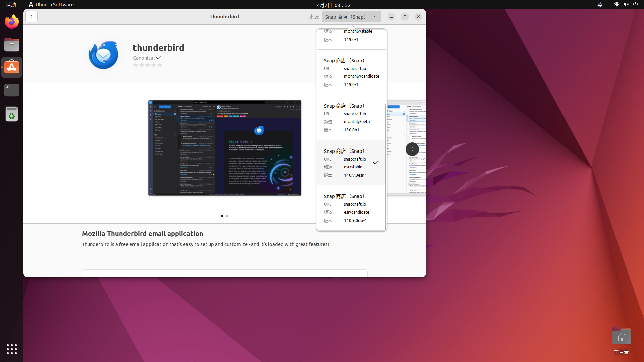Open the Trash icon in dock
This screenshot has width=644, height=362.
tap(12, 114)
